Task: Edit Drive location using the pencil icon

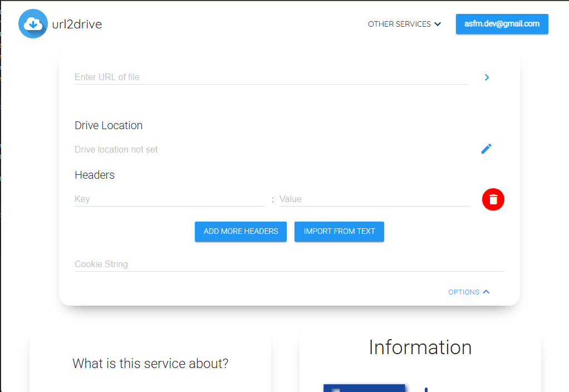Action: click(486, 148)
